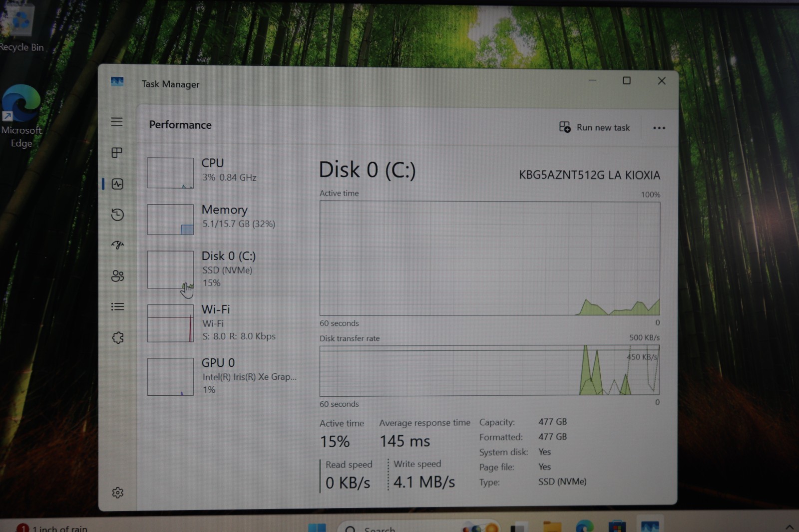Click Task Manager icon on the taskbar

650,527
